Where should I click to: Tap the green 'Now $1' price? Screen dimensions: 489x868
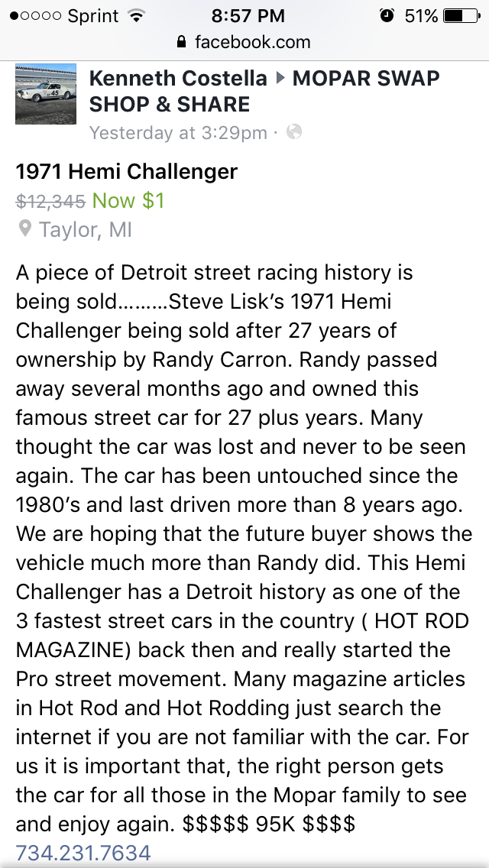pos(128,201)
